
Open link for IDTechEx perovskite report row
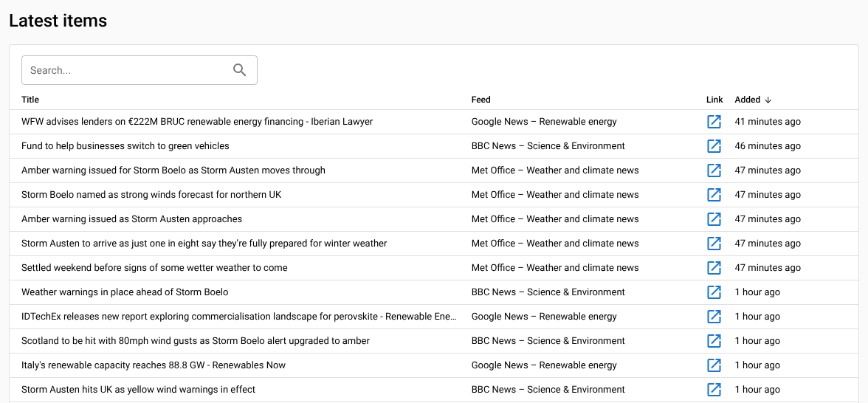(x=714, y=317)
